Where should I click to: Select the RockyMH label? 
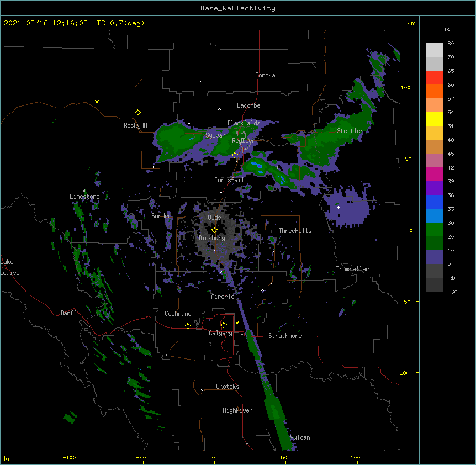point(135,125)
